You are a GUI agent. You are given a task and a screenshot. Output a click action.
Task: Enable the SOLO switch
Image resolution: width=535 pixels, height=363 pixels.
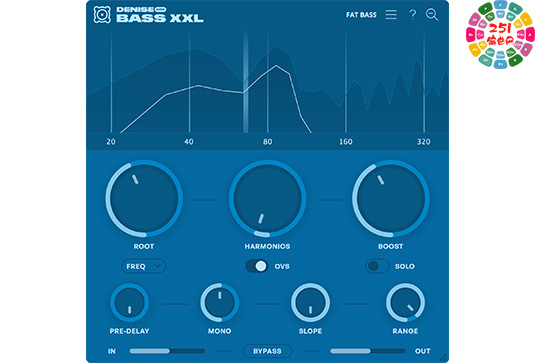(x=377, y=266)
